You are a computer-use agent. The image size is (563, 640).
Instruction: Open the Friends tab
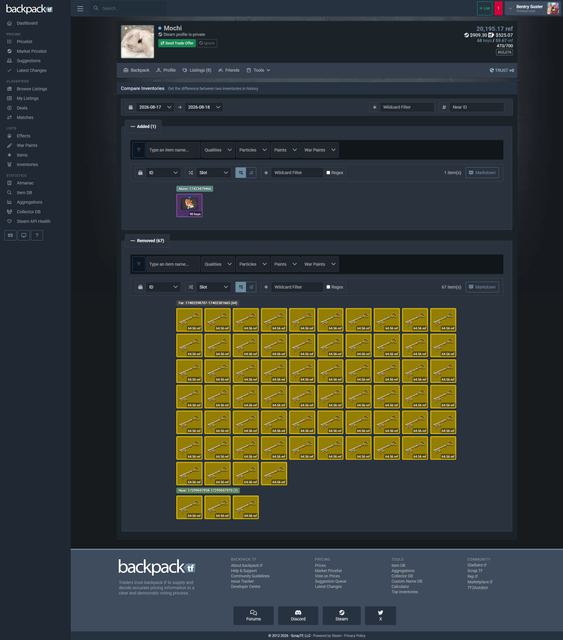[x=229, y=70]
